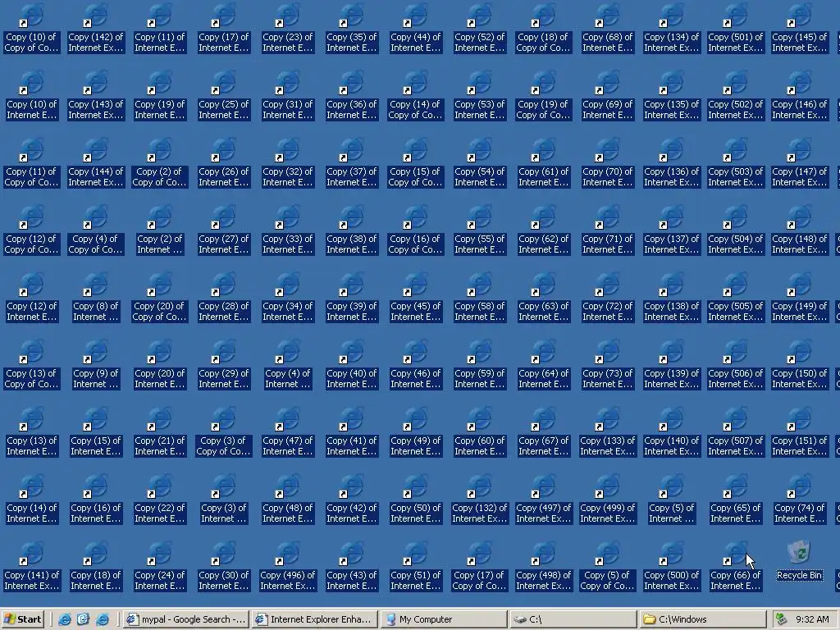
Task: Select the Copy (141) of Internet Explorer shortcut
Action: [x=32, y=566]
